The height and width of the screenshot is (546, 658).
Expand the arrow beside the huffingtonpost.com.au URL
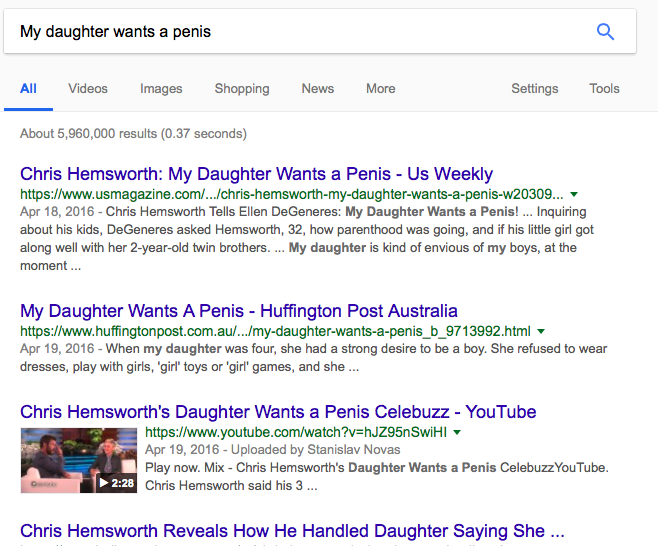pyautogui.click(x=541, y=331)
